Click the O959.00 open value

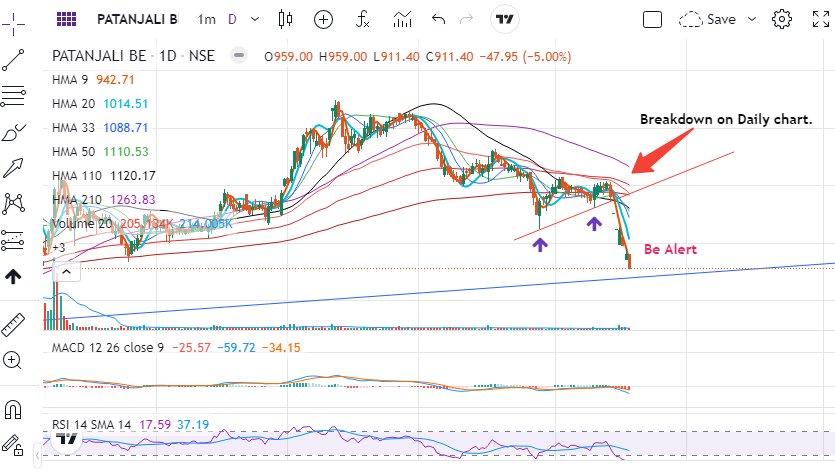click(288, 56)
